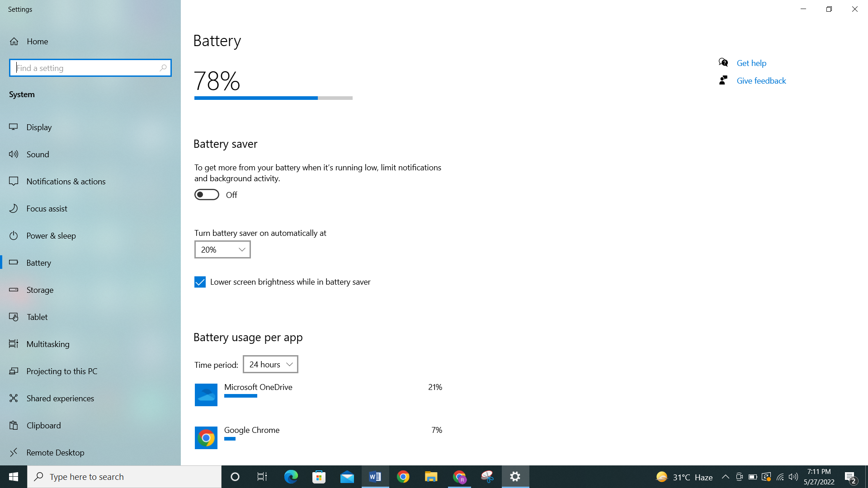Drag the battery progress indicator slider
The height and width of the screenshot is (488, 868).
pos(316,98)
